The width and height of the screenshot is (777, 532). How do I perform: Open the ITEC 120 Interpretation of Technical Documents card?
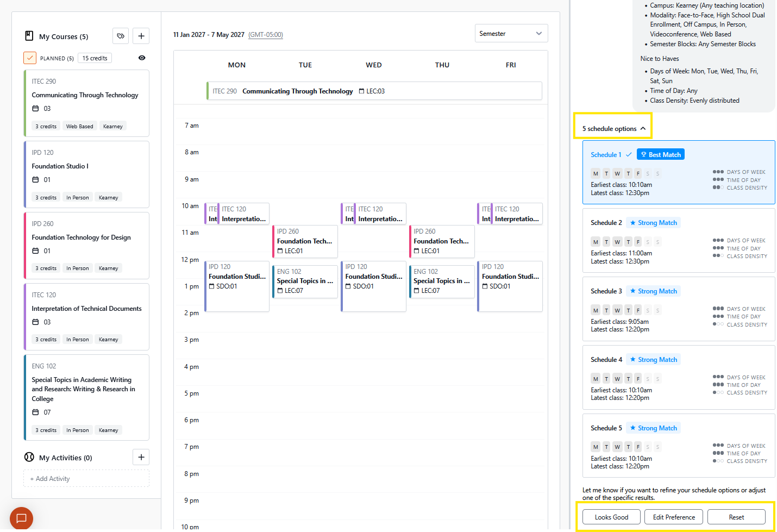click(86, 317)
